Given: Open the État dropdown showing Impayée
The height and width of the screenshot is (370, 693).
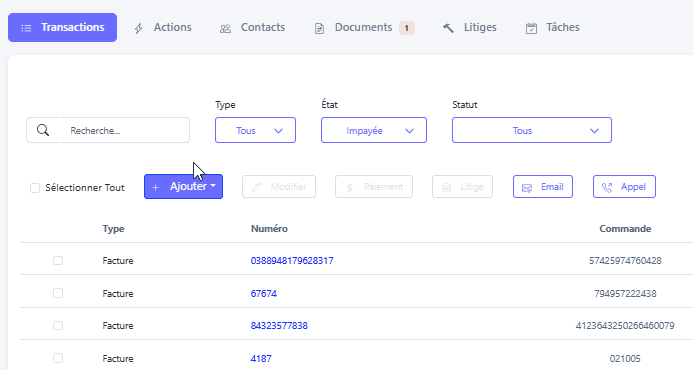Looking at the screenshot, I should [x=374, y=130].
